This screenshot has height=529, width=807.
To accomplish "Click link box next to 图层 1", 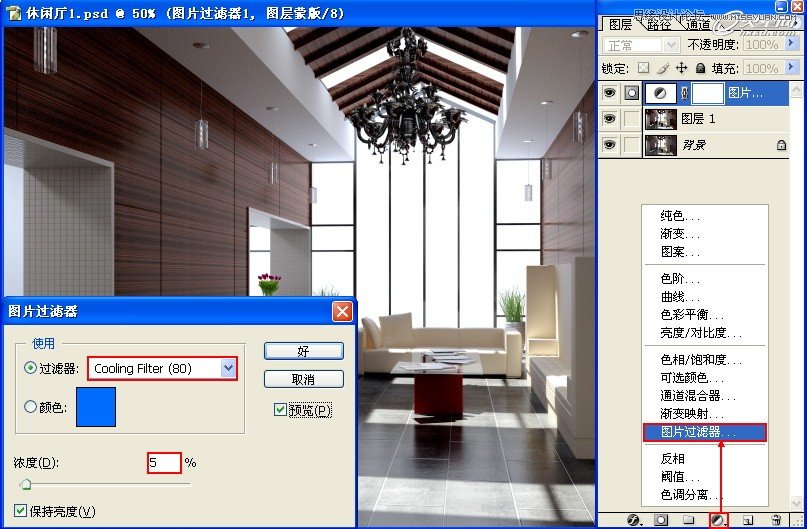I will click(x=631, y=119).
